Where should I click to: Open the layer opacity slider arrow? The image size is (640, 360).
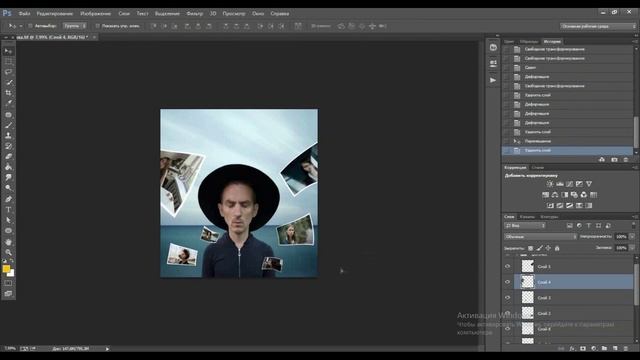click(632, 237)
